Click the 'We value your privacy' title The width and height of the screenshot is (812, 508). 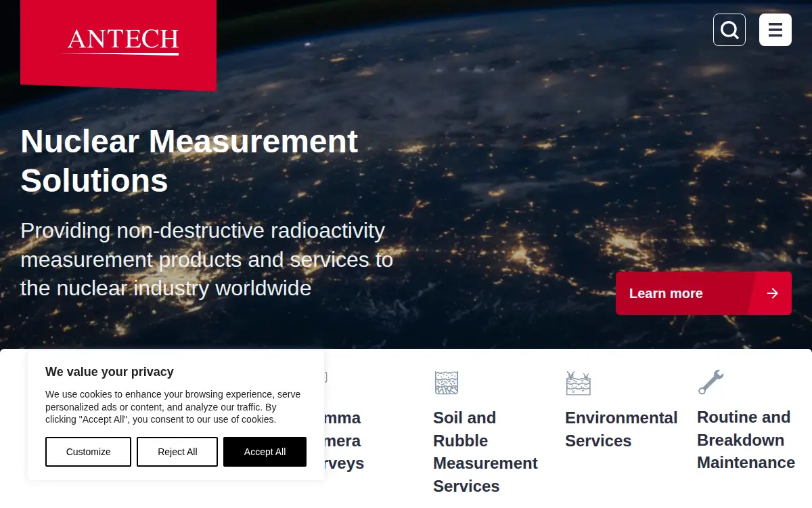coord(110,372)
